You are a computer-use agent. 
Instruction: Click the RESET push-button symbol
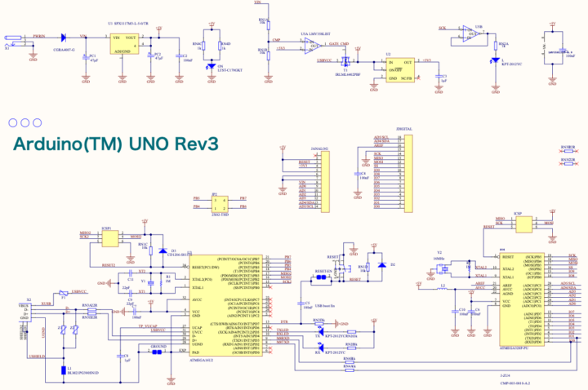[326, 277]
